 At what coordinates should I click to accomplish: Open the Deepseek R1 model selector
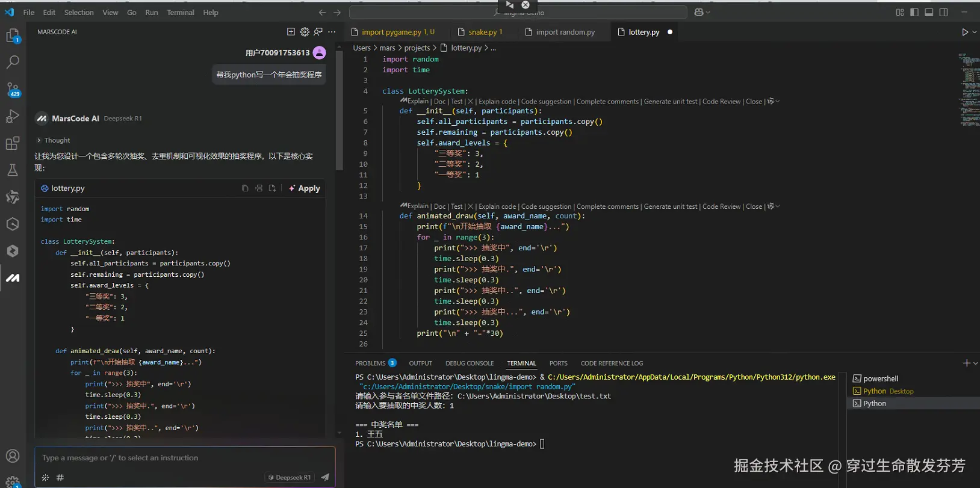290,477
